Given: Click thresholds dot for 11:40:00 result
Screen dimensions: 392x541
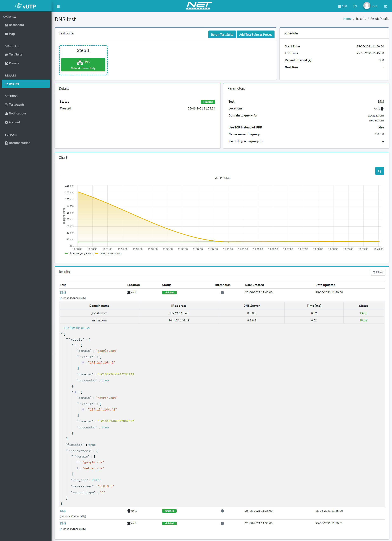Looking at the screenshot, I should pyautogui.click(x=222, y=292).
